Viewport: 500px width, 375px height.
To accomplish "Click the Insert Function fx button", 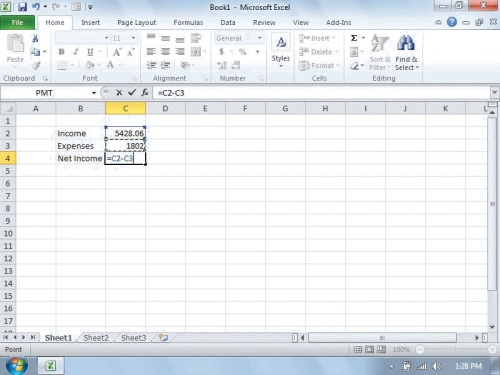I will pos(145,93).
